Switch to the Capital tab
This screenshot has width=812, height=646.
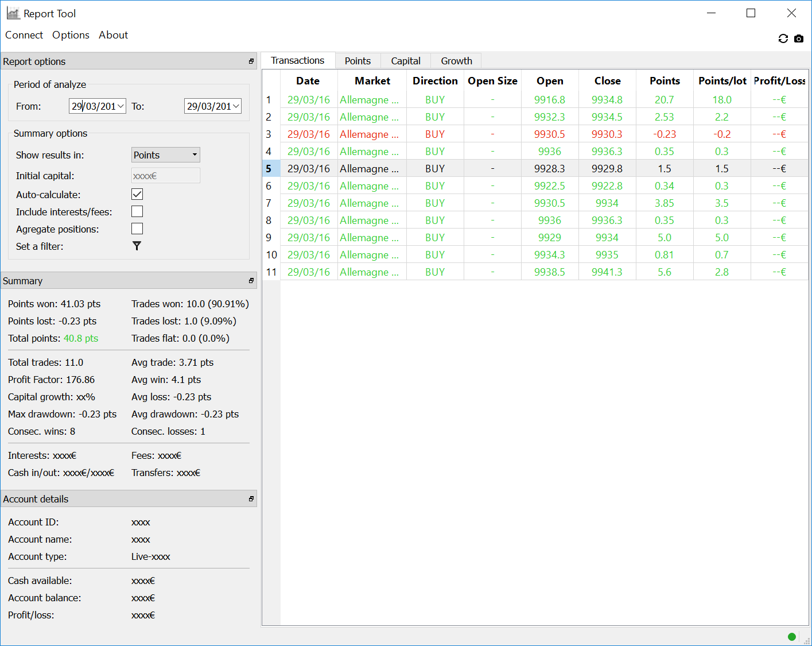(405, 61)
